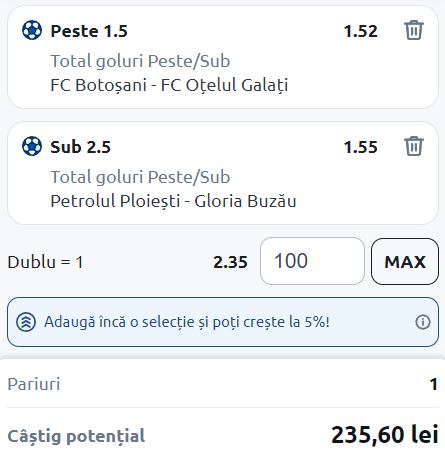Remove the Sub 2.5 bet with trash icon
The height and width of the screenshot is (450, 445).
point(414,146)
